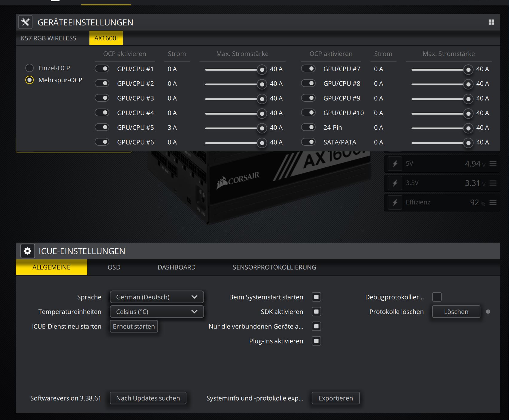Toggle OCP for GPU/CPU #3
The width and height of the screenshot is (509, 420).
[102, 98]
